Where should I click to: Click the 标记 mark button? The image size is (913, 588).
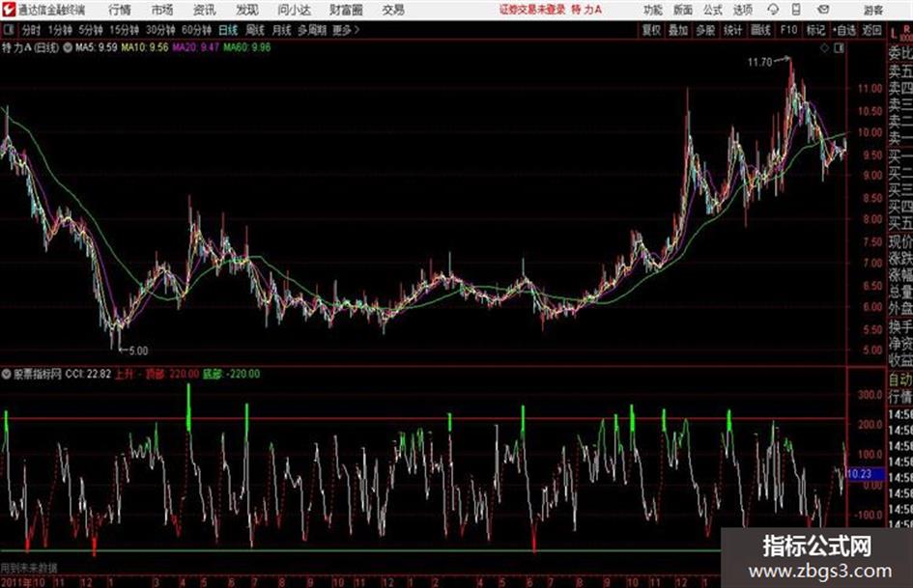[x=815, y=30]
